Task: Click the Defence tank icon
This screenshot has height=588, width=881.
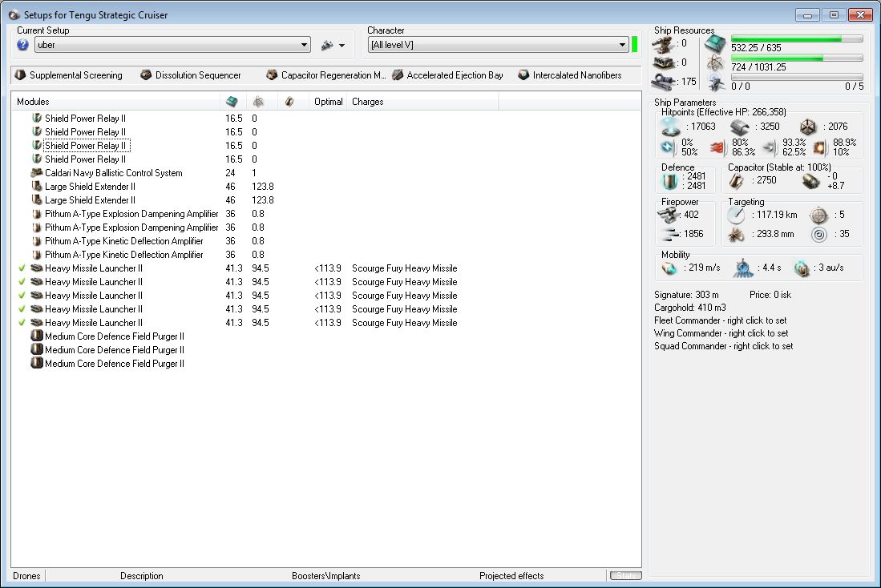Action: coord(669,181)
